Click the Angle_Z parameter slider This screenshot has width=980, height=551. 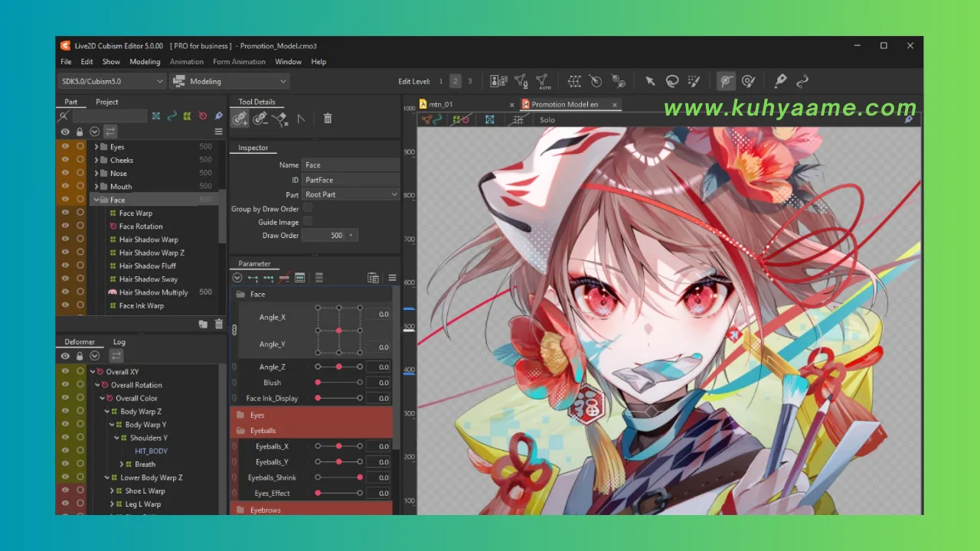click(x=339, y=367)
